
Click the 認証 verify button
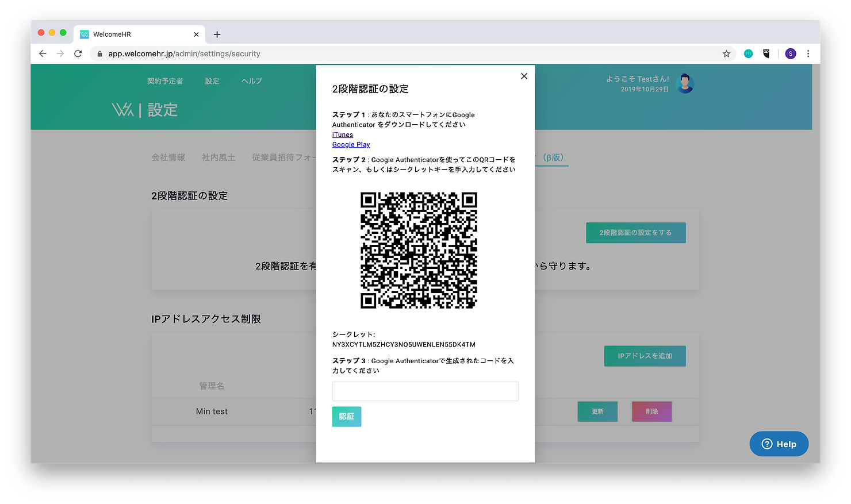click(x=347, y=417)
